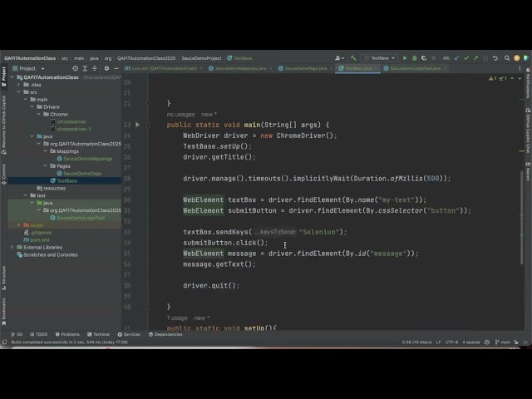Open the TestBase run configuration dropdown

click(379, 58)
